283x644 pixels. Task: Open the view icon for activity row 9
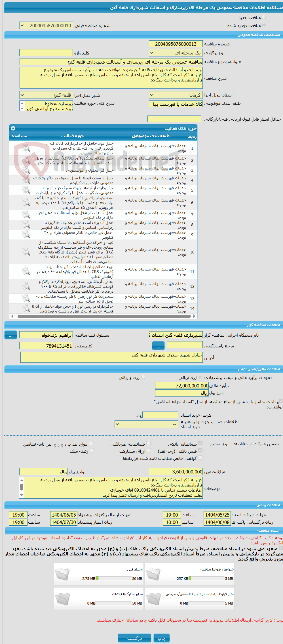tap(26, 235)
